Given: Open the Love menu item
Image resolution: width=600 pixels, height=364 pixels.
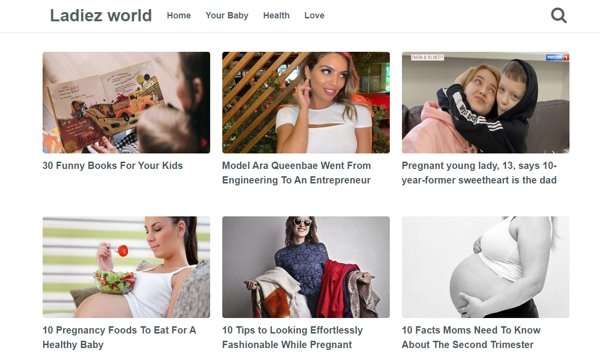Looking at the screenshot, I should point(314,15).
